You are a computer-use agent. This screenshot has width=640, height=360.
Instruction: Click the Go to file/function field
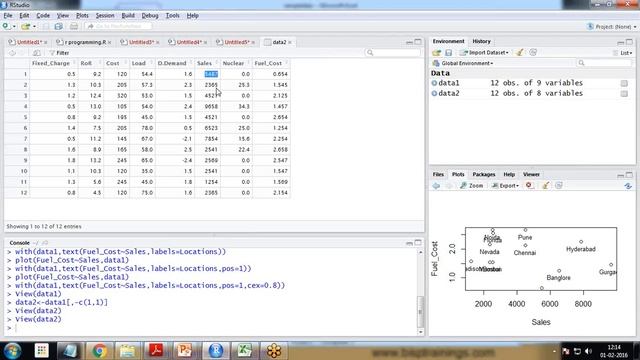(118, 26)
